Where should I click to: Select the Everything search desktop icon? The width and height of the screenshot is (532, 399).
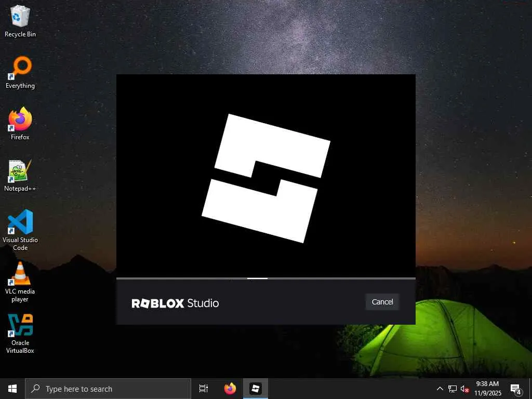(x=20, y=73)
